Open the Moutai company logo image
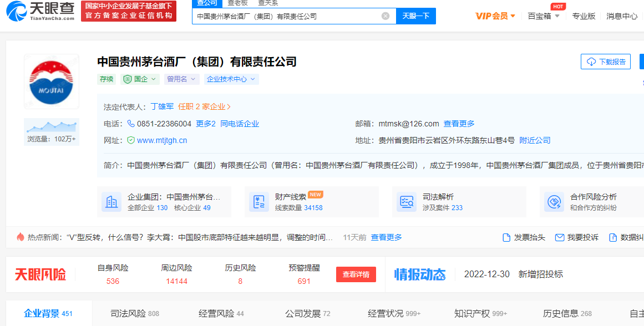 [52, 81]
